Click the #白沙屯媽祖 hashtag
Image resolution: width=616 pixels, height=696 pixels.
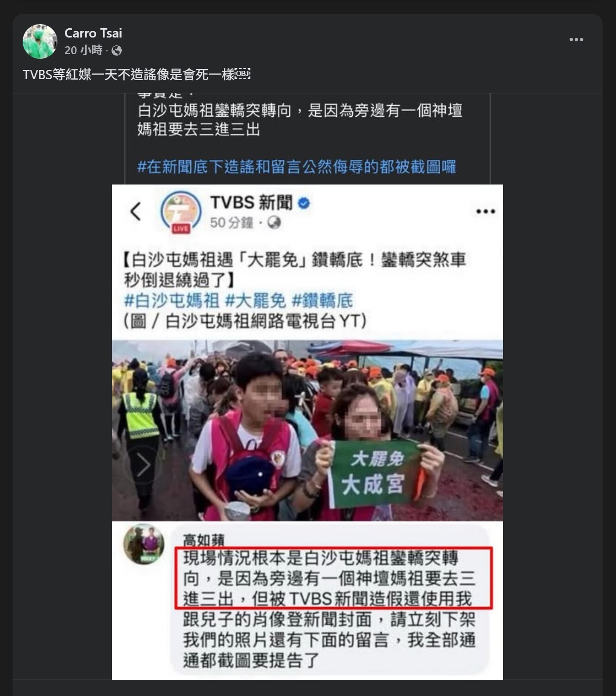pos(172,301)
